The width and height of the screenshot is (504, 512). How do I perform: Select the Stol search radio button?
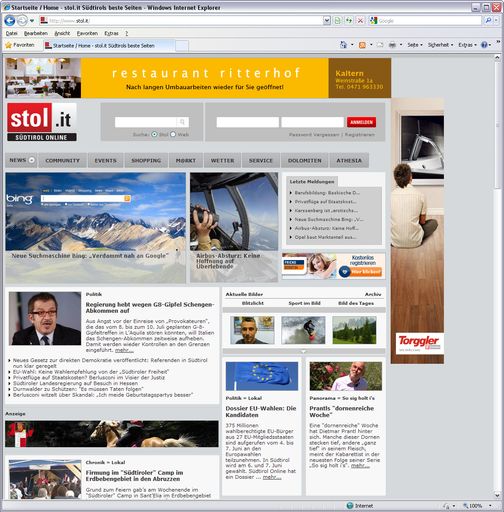point(154,134)
